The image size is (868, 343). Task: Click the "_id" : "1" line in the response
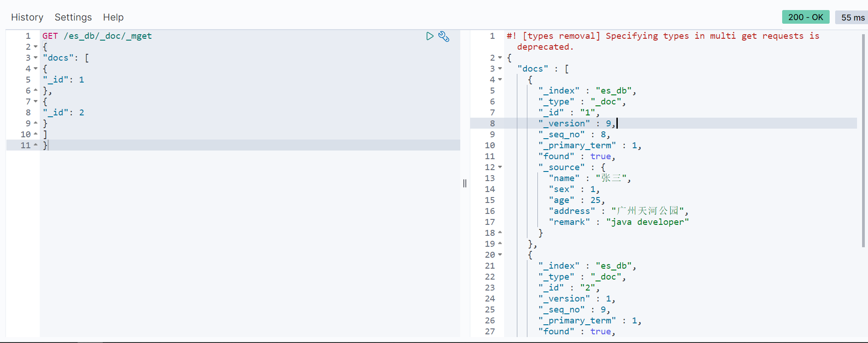pos(569,113)
